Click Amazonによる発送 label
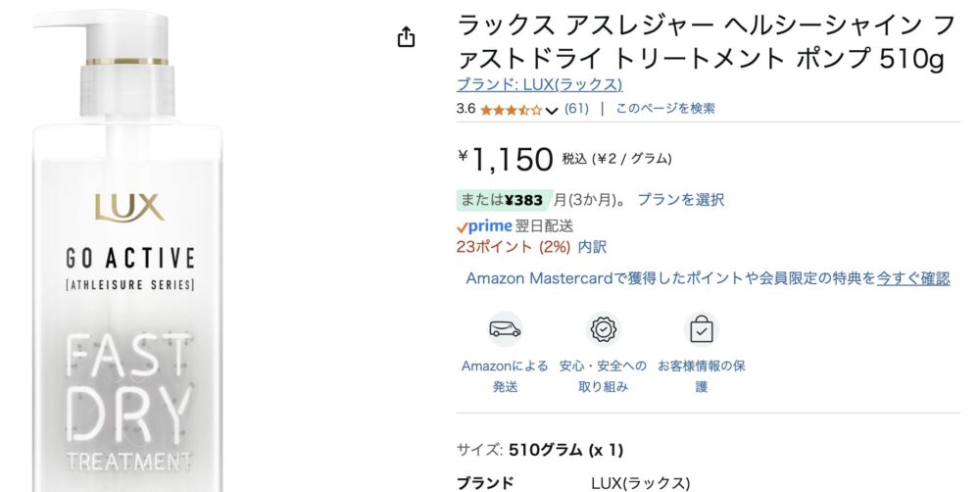980x492 pixels. [505, 376]
